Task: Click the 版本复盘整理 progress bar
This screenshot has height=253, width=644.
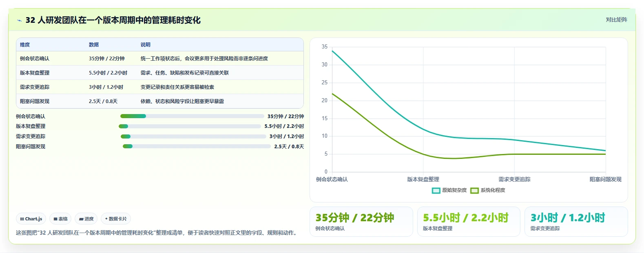Action: click(190, 126)
